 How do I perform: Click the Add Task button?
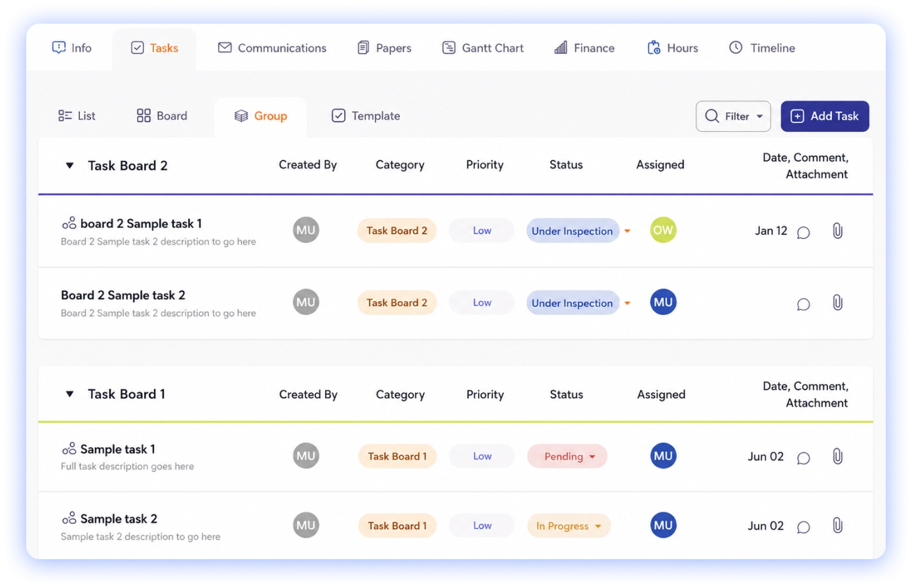click(x=825, y=116)
